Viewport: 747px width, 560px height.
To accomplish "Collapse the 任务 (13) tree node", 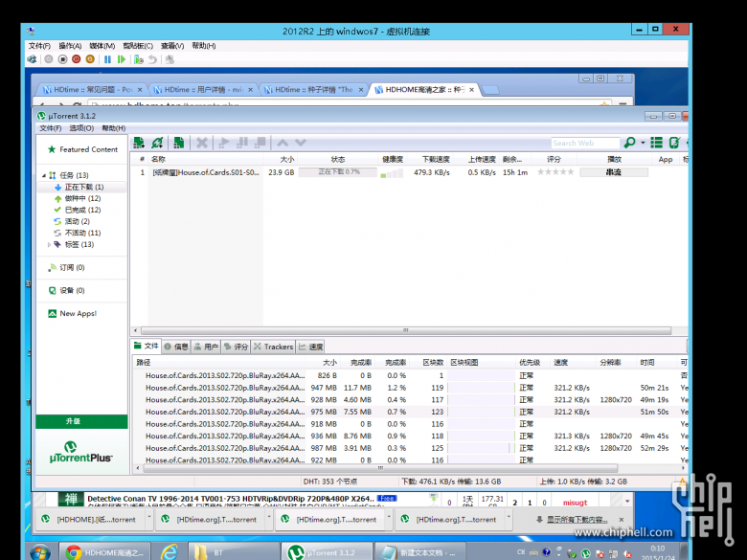I will (44, 175).
